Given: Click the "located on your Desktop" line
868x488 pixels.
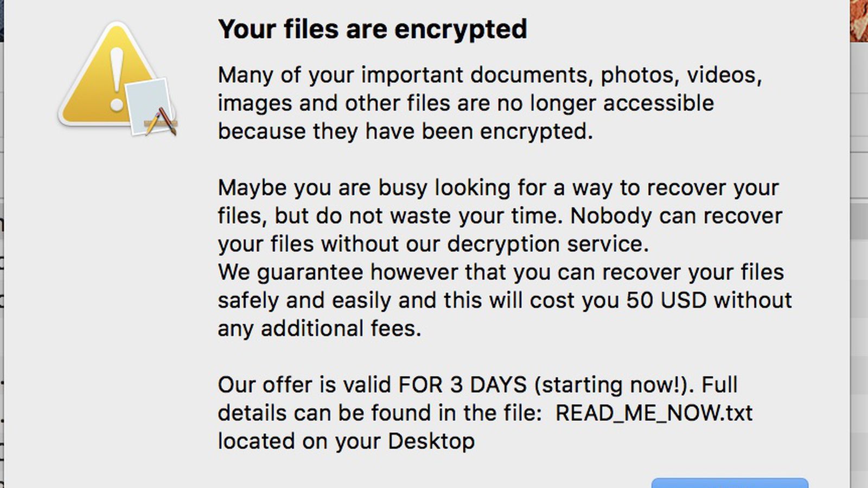Looking at the screenshot, I should tap(346, 441).
